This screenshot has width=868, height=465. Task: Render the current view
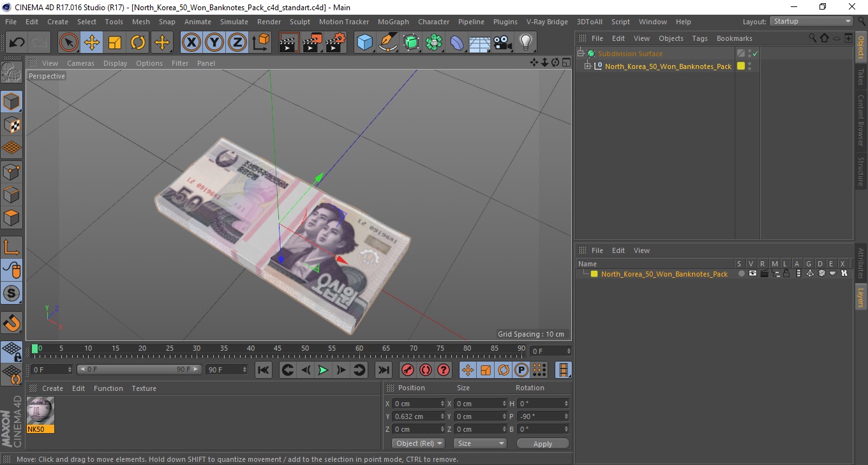coord(290,43)
